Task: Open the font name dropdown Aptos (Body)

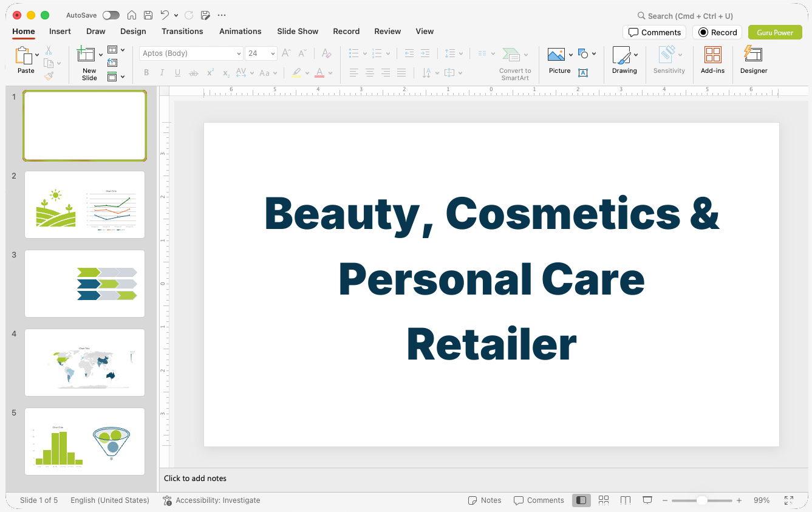Action: point(239,53)
